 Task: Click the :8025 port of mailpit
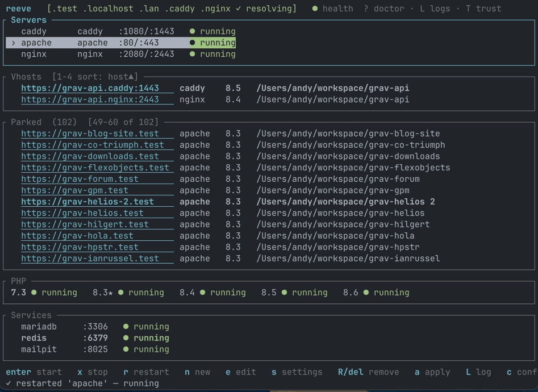[x=95, y=349]
